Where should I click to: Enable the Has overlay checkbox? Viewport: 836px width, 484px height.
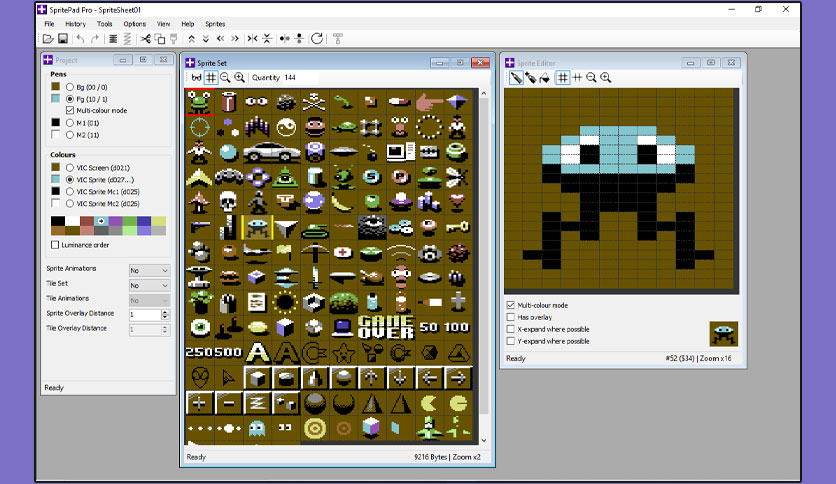point(511,317)
